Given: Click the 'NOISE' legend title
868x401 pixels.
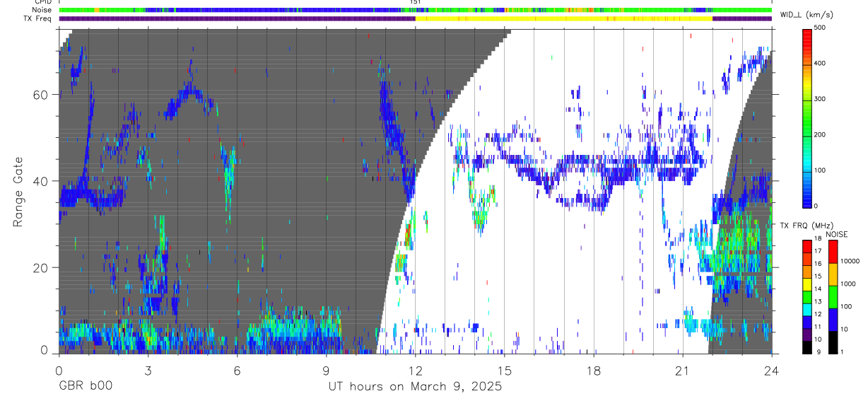Looking at the screenshot, I should [837, 234].
